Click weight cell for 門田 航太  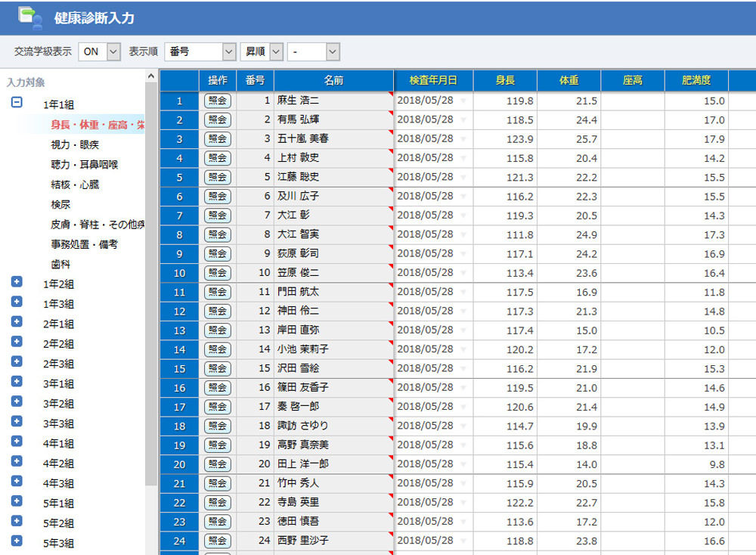click(569, 292)
